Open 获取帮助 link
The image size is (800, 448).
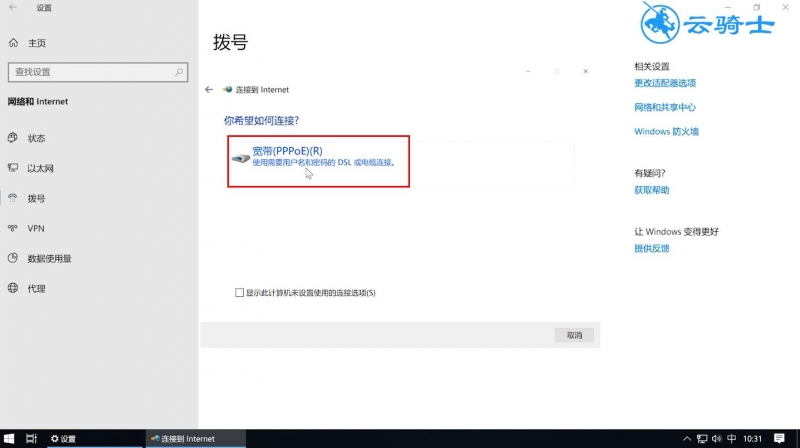click(652, 190)
